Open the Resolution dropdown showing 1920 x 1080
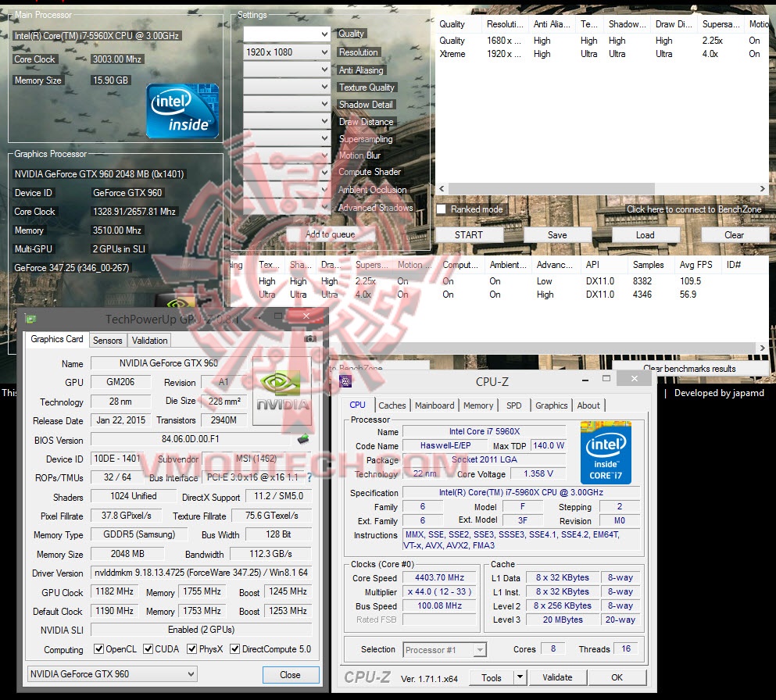 [x=287, y=52]
